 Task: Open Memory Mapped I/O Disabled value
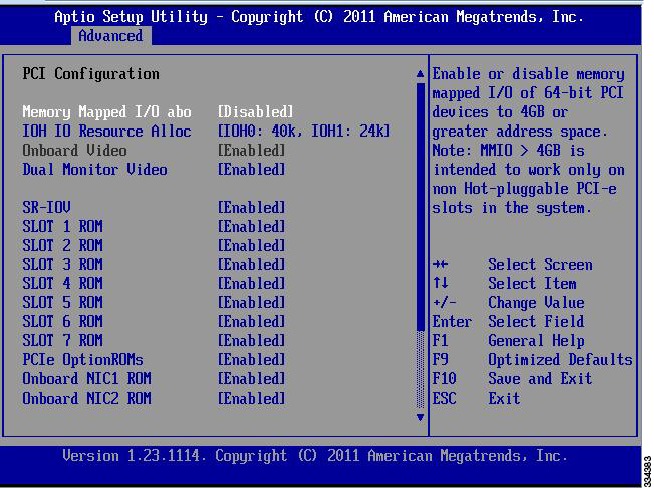tap(255, 112)
